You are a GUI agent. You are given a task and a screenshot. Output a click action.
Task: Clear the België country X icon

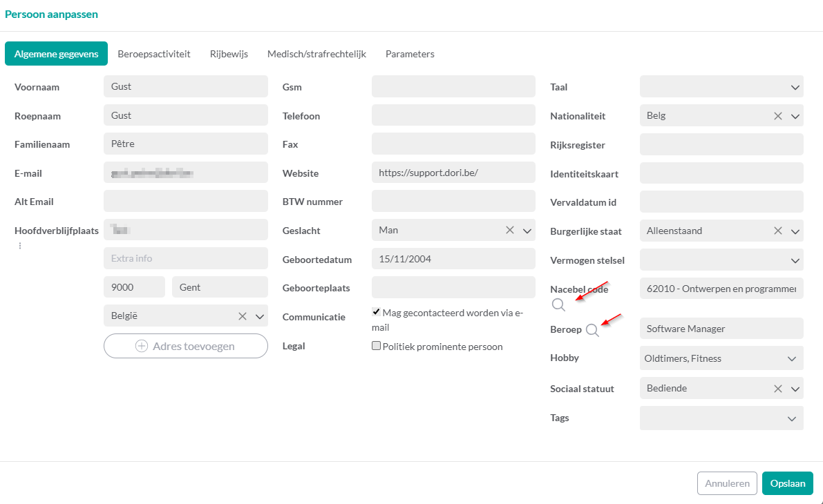[x=243, y=316]
